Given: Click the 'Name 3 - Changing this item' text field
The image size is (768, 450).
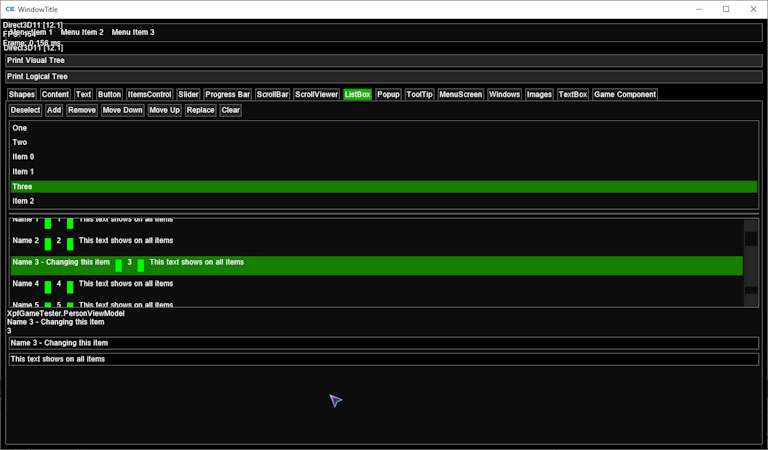Looking at the screenshot, I should (384, 343).
